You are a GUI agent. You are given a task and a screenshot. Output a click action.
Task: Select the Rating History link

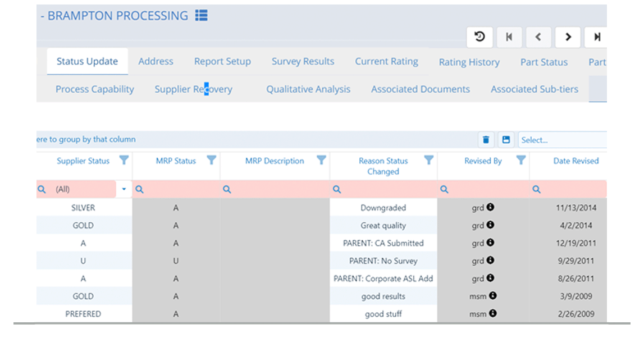469,62
